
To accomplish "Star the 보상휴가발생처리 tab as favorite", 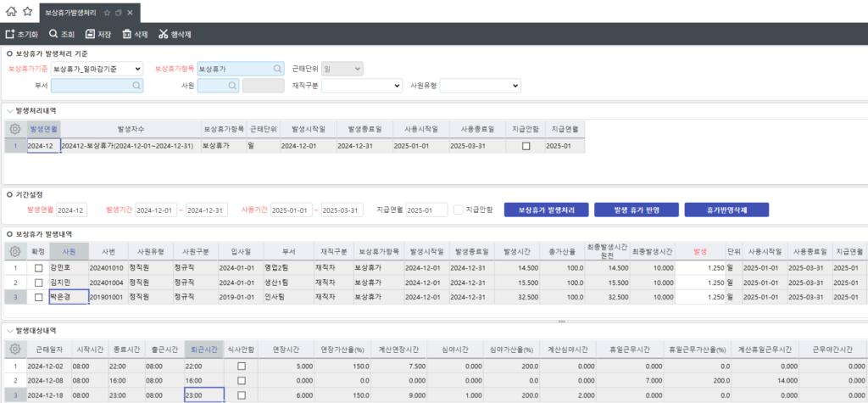I will pos(107,12).
